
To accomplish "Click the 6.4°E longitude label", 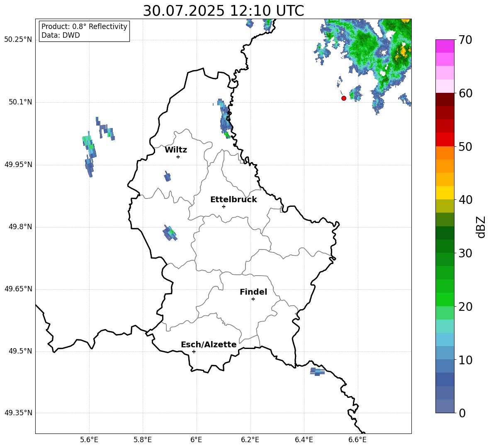I will [x=304, y=440].
